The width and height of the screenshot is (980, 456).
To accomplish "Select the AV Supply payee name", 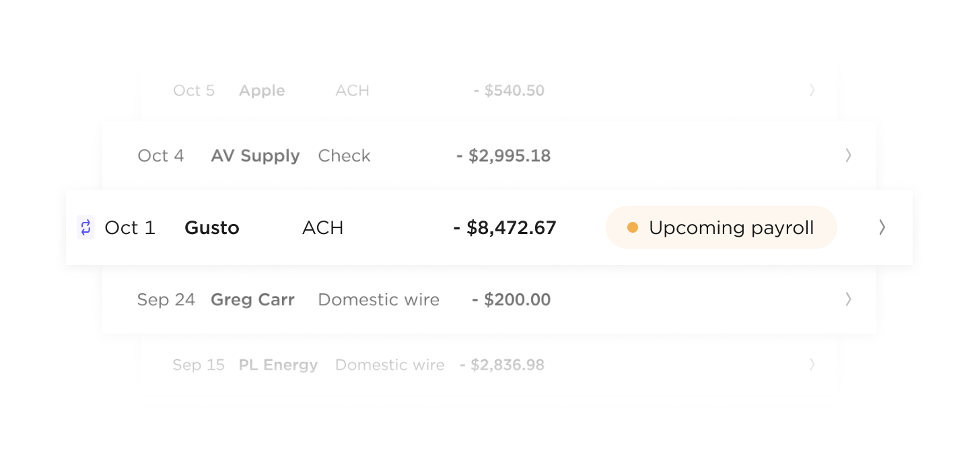I will point(255,156).
